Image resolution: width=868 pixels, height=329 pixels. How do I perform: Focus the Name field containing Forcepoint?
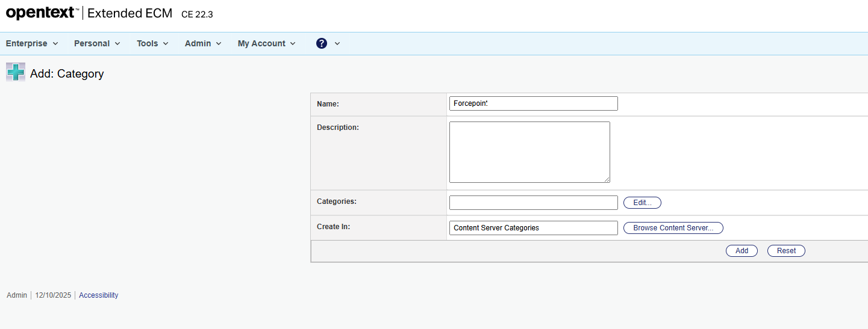click(533, 103)
